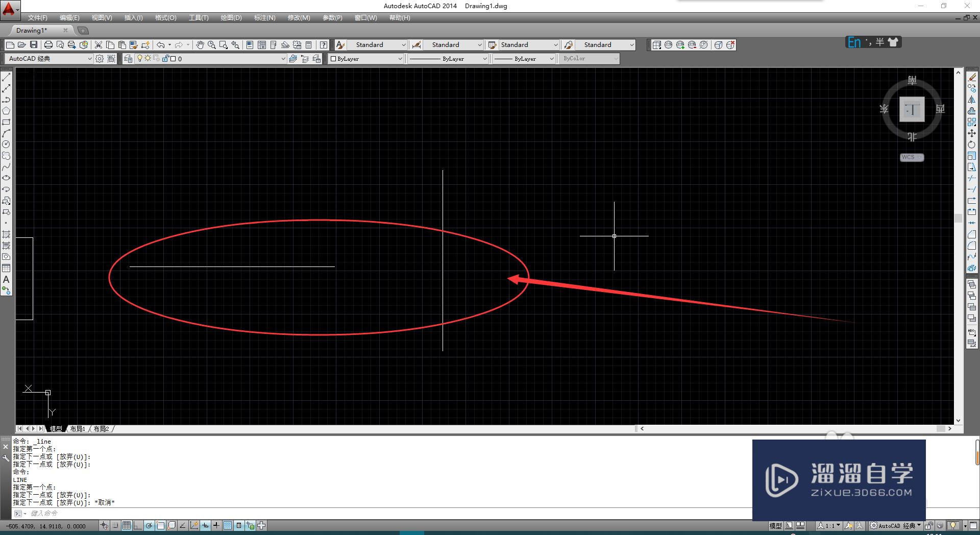Open the Multileader Style Standard dropdown
This screenshot has width=980, height=535.
(x=605, y=45)
